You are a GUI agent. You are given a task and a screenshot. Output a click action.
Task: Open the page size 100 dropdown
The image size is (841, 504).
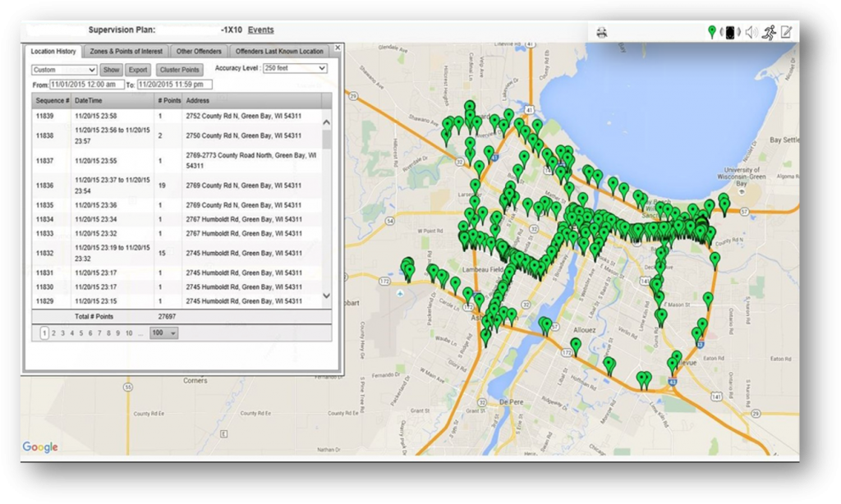pyautogui.click(x=164, y=333)
